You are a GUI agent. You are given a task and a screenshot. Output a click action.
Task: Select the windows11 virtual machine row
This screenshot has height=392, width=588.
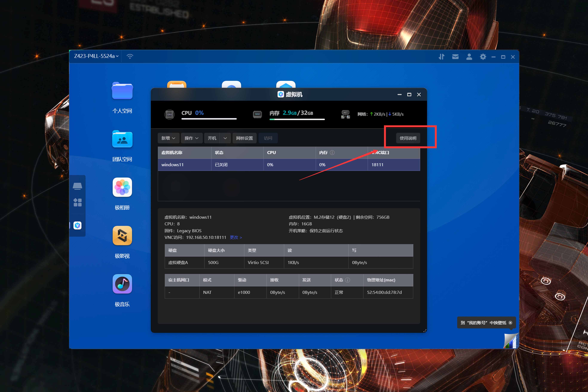(x=289, y=164)
